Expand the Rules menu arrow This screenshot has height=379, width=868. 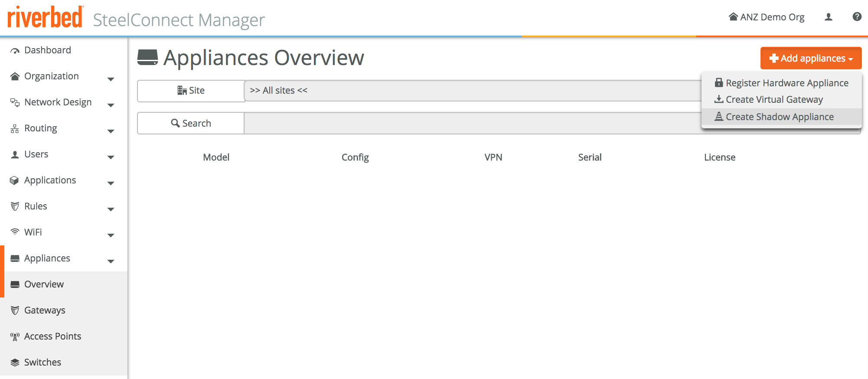coord(111,209)
